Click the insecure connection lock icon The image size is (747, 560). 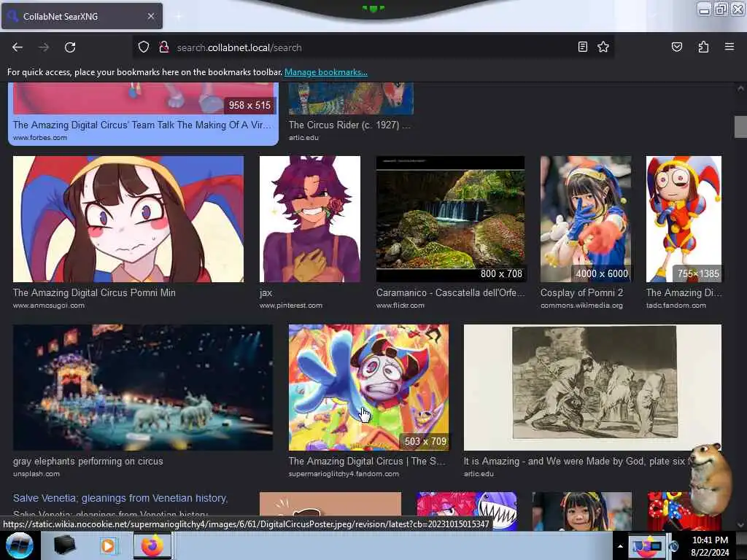(x=164, y=47)
